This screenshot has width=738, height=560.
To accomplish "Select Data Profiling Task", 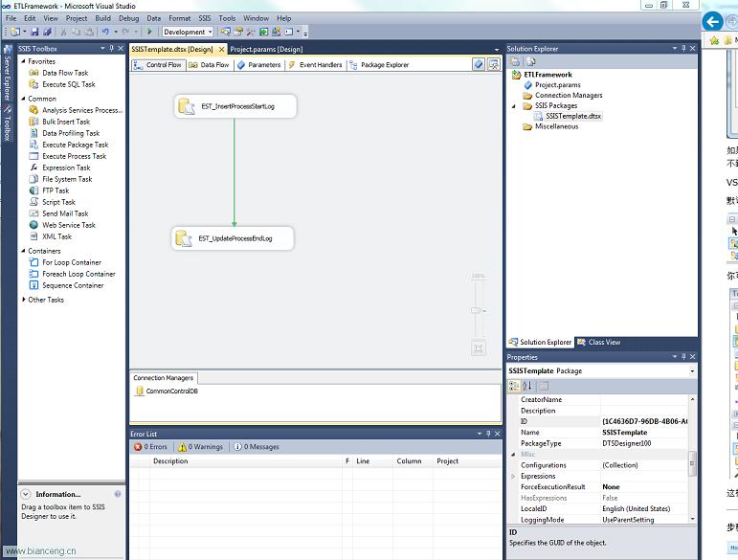I will pos(71,133).
